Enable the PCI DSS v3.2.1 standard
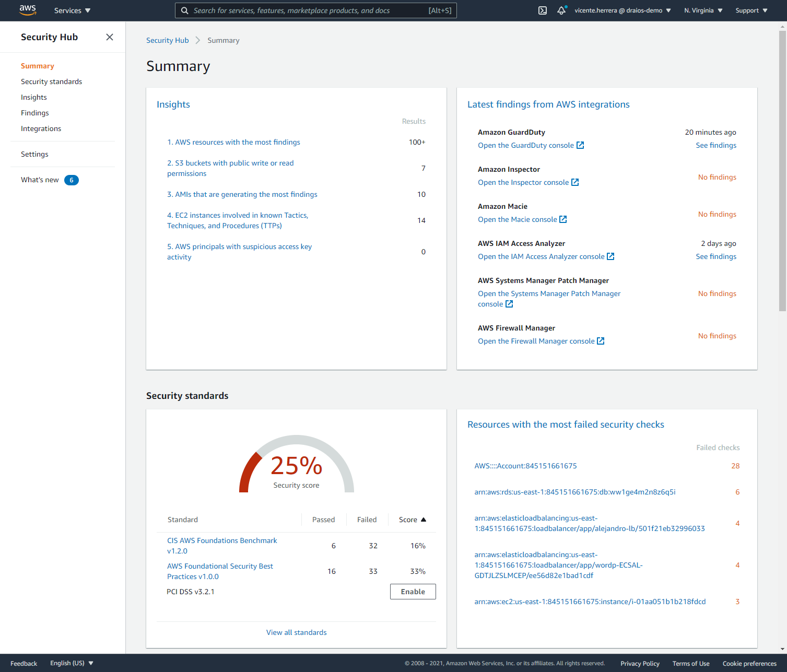This screenshot has width=787, height=672. [x=413, y=592]
